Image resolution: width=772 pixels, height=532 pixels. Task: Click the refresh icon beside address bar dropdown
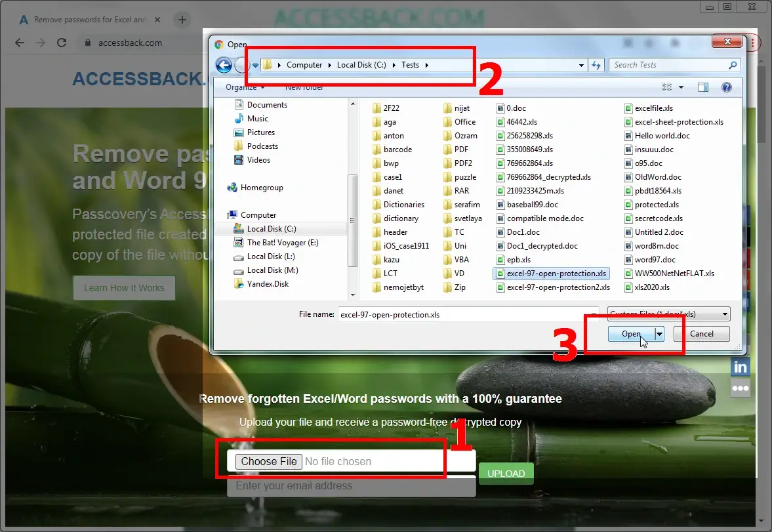point(596,65)
